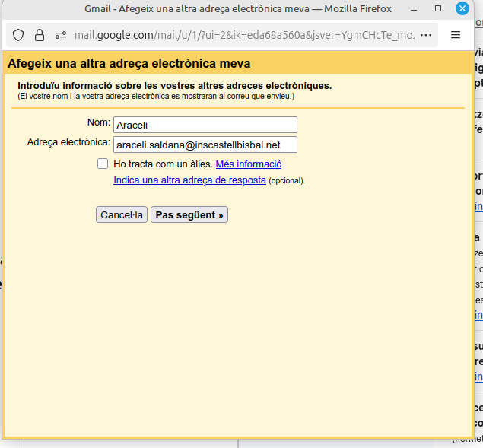This screenshot has height=448, width=483.
Task: Click the padlock site security icon
Action: [x=40, y=35]
